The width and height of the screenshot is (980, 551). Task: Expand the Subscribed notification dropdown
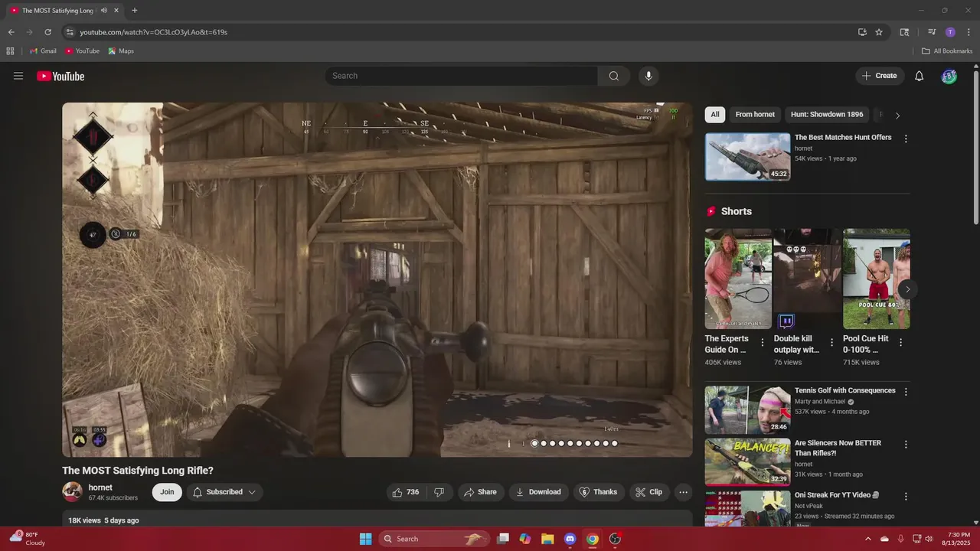click(x=224, y=492)
